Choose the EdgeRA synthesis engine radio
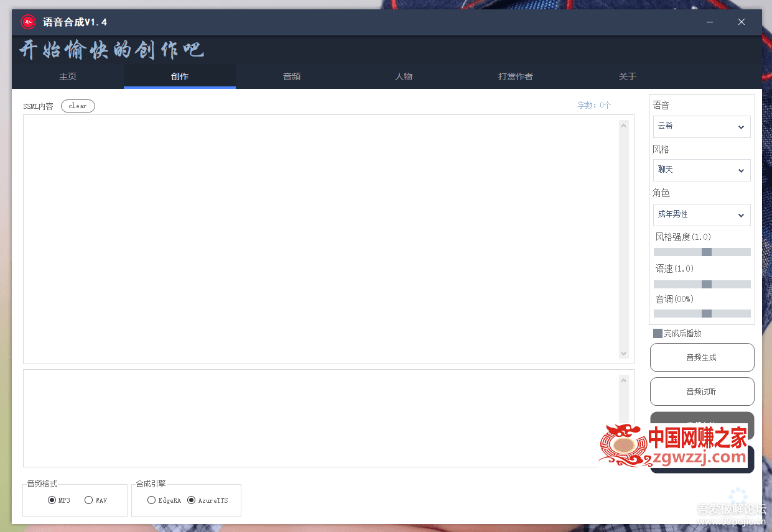 (x=151, y=500)
